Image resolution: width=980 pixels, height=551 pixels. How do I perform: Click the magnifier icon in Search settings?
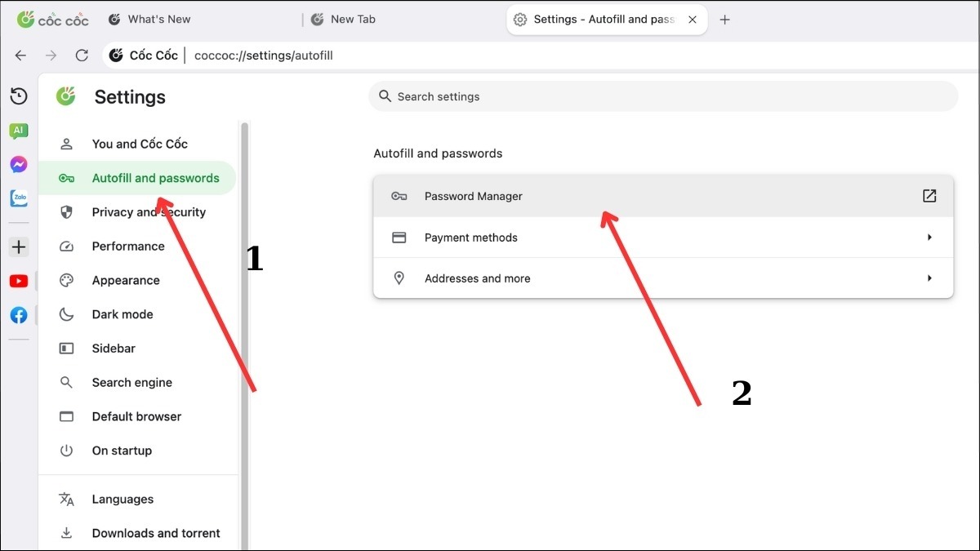tap(385, 96)
